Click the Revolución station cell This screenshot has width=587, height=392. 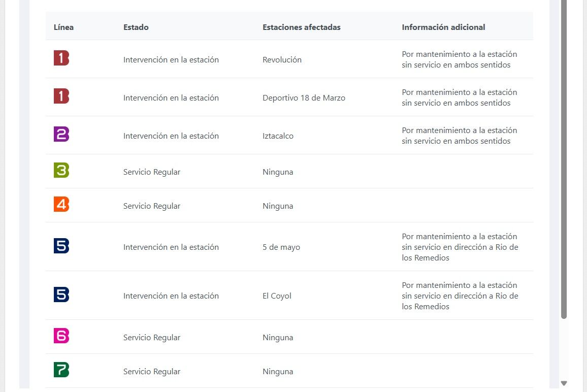click(282, 60)
